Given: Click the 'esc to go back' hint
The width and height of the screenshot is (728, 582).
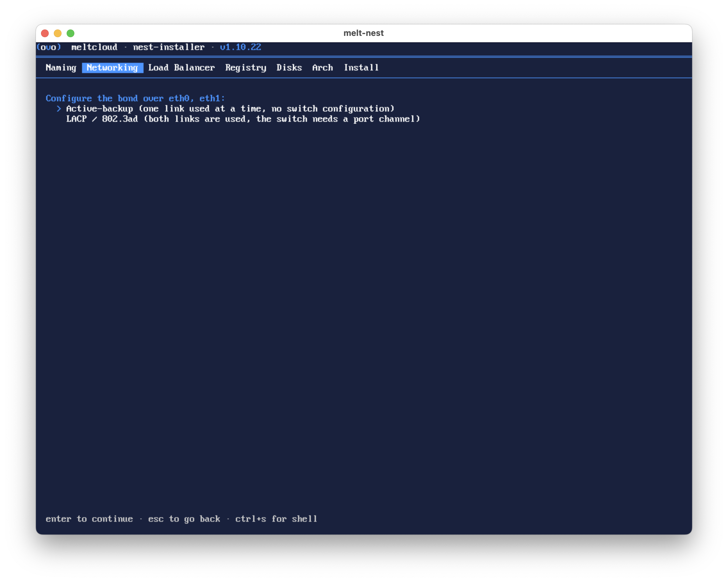Looking at the screenshot, I should coord(184,519).
